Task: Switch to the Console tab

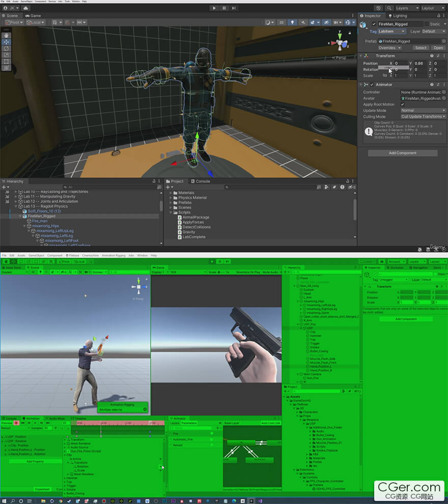Action: coord(201,181)
